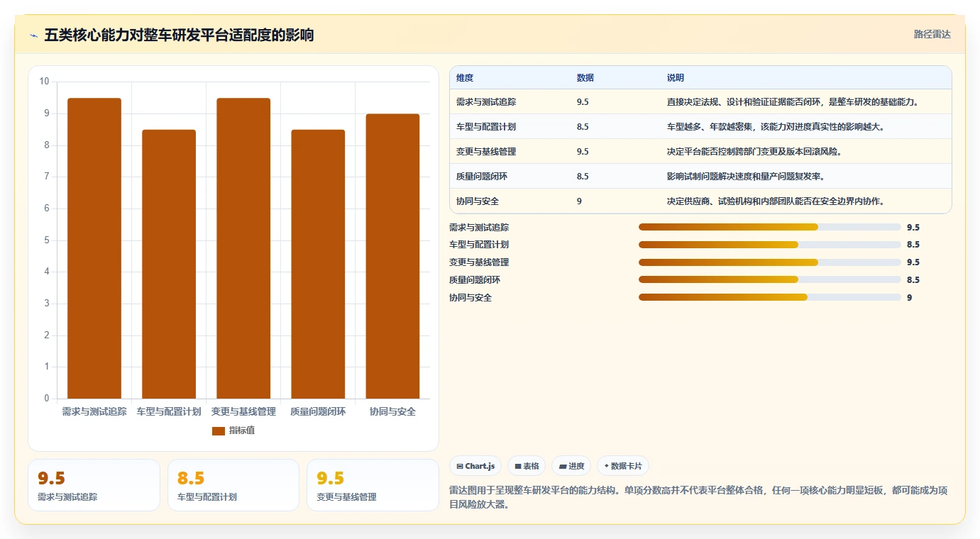
Task: Select the 进度 tag
Action: (x=571, y=466)
